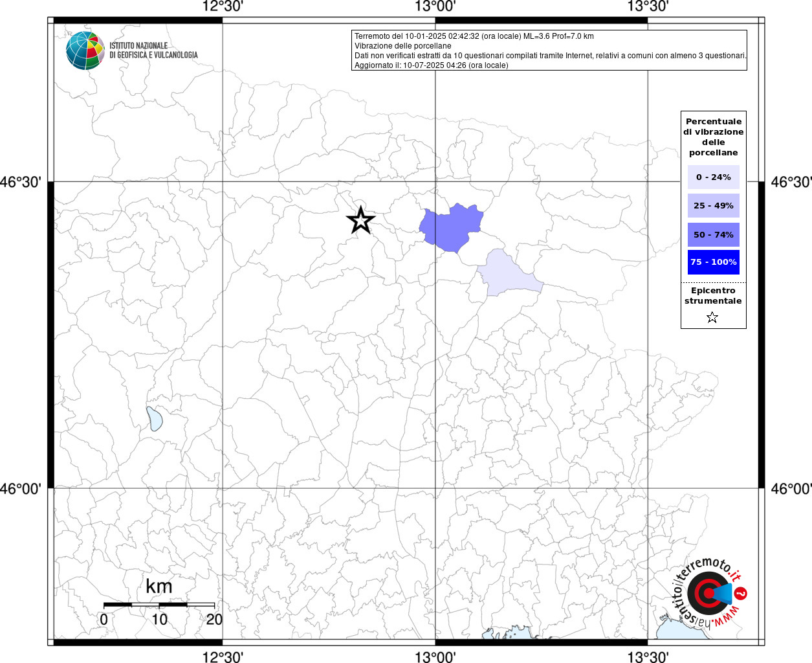Click the haisentitoilterremoto.it logo
This screenshot has width=812, height=663.
click(709, 592)
